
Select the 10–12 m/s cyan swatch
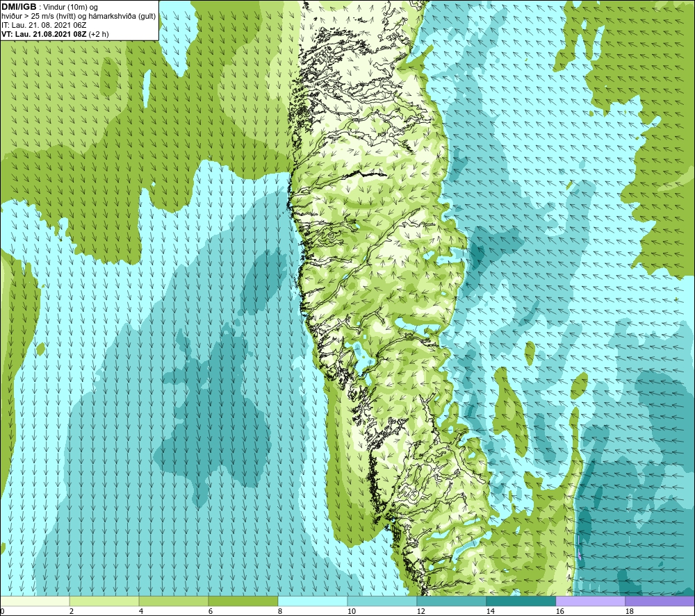(382, 601)
